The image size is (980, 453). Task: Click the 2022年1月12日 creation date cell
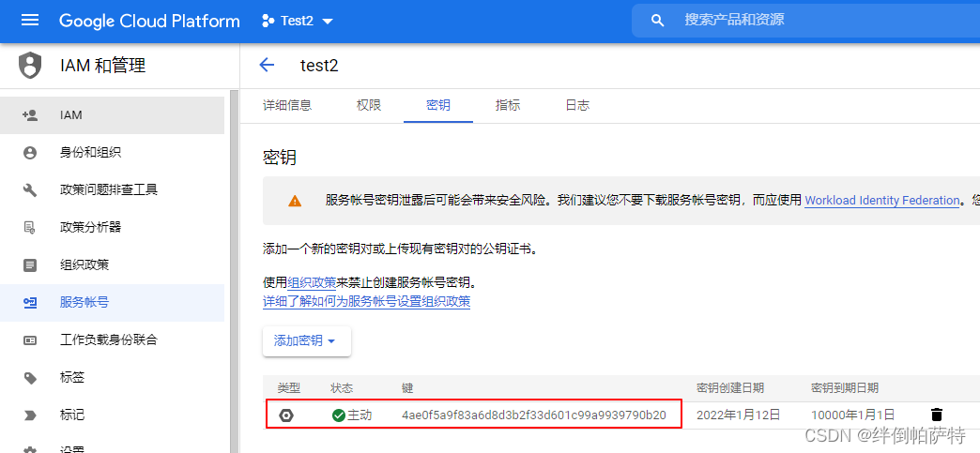pyautogui.click(x=738, y=415)
